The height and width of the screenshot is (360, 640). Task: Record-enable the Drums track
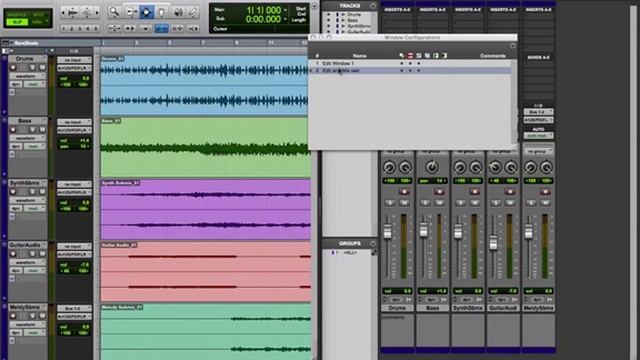tap(13, 67)
